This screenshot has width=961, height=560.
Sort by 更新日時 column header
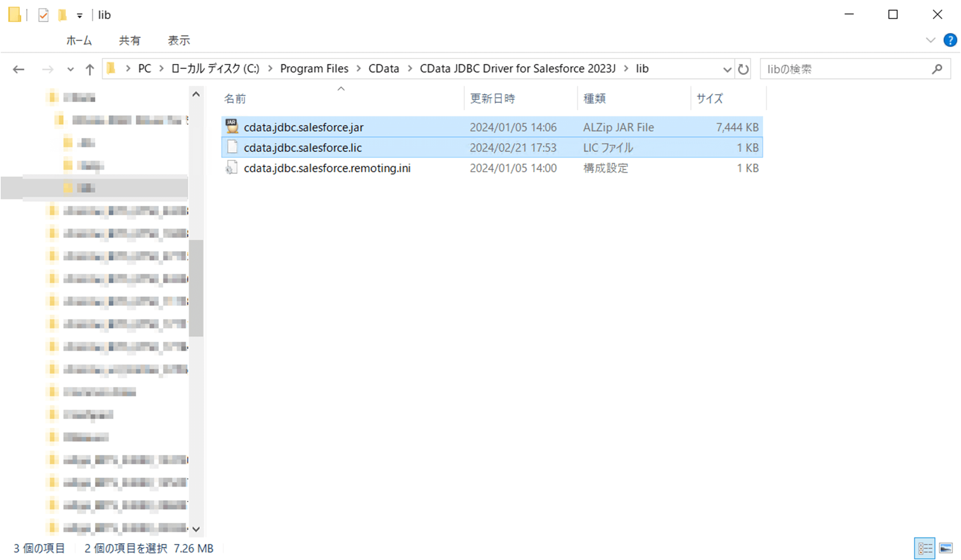click(492, 99)
